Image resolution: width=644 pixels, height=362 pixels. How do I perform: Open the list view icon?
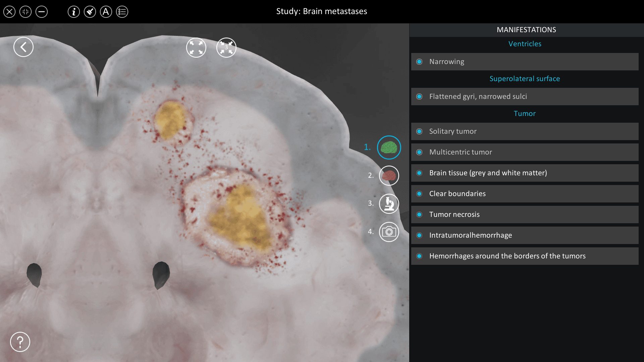[x=122, y=12]
